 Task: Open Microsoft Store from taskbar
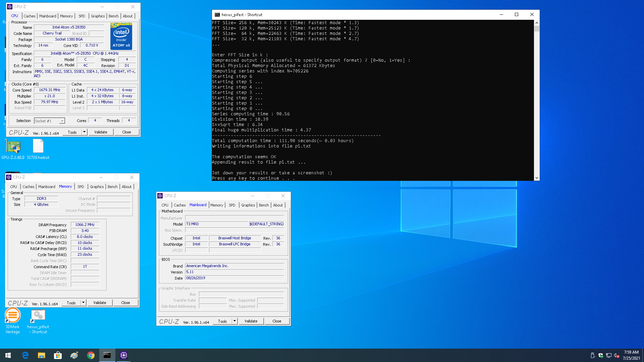pos(58,355)
